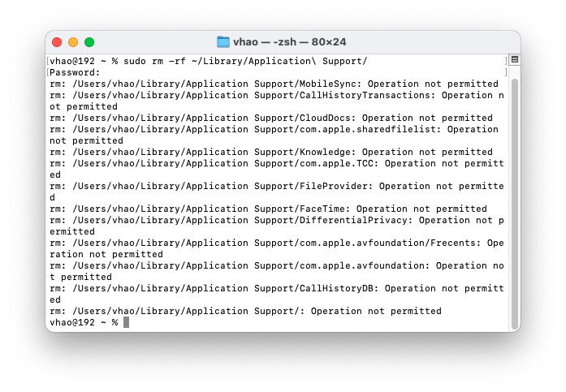The width and height of the screenshot is (566, 392).
Task: Click the MobileSync error line
Action: coord(274,84)
